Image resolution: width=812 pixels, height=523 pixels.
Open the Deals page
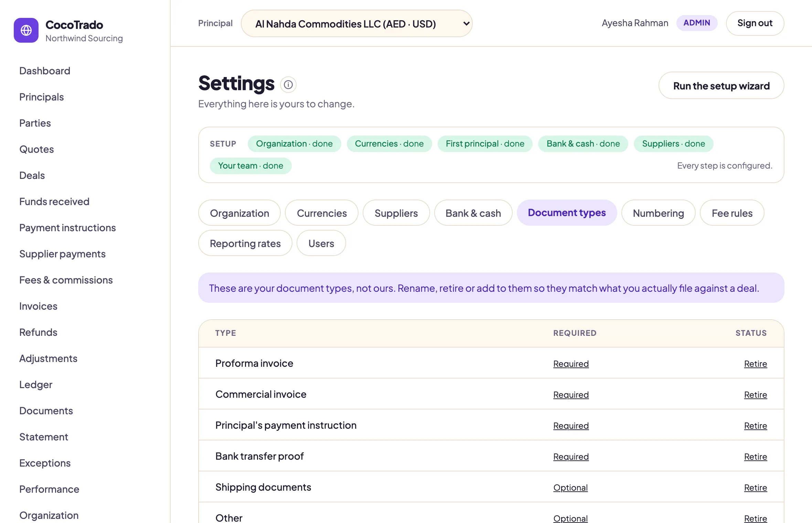point(32,175)
